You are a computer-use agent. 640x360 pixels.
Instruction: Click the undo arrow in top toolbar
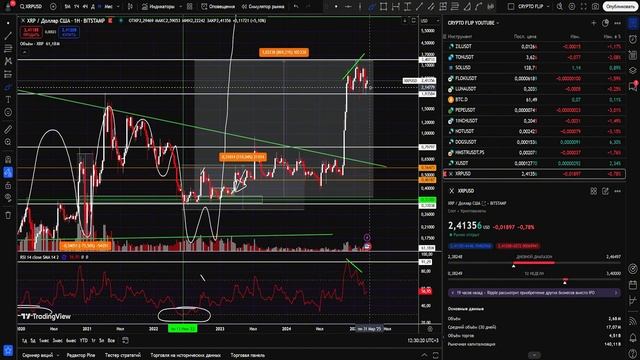(296, 7)
